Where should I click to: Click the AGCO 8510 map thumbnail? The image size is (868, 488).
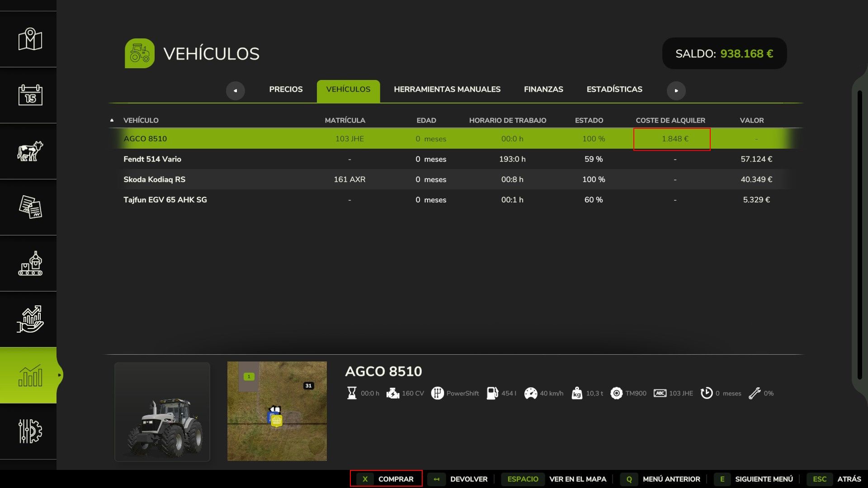pos(277,411)
